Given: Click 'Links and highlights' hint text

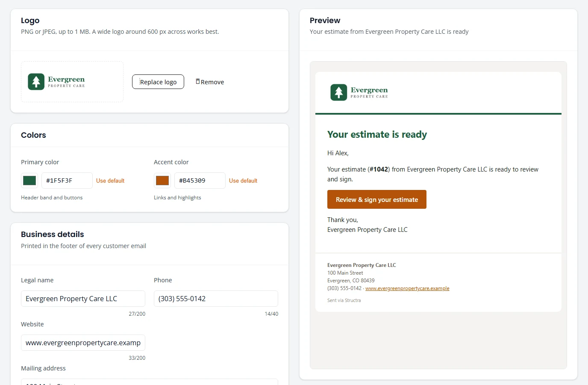Looking at the screenshot, I should (x=177, y=198).
